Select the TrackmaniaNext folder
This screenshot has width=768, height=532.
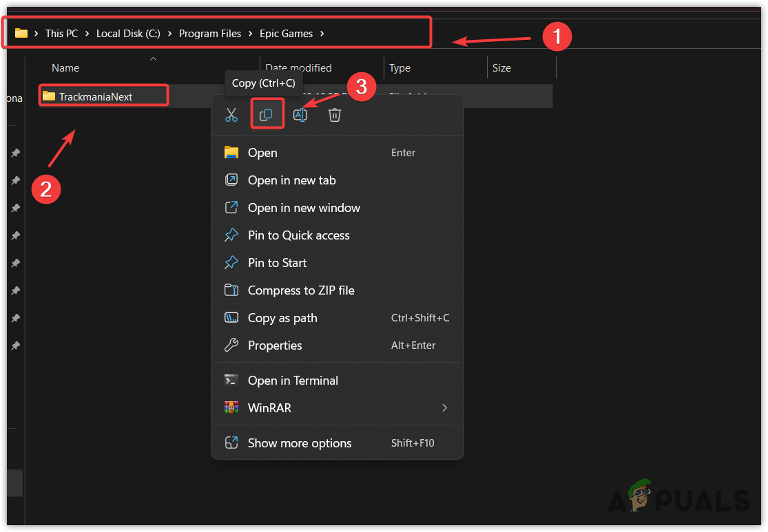point(96,97)
